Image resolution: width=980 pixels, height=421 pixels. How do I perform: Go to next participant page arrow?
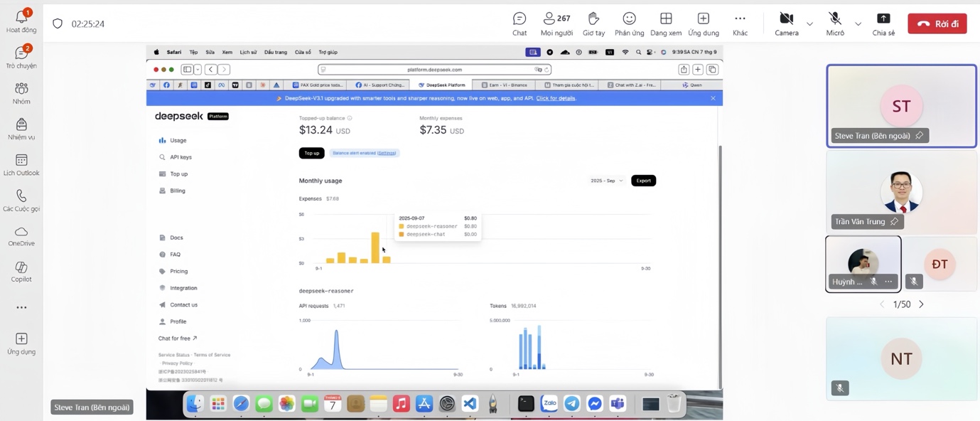pos(922,304)
